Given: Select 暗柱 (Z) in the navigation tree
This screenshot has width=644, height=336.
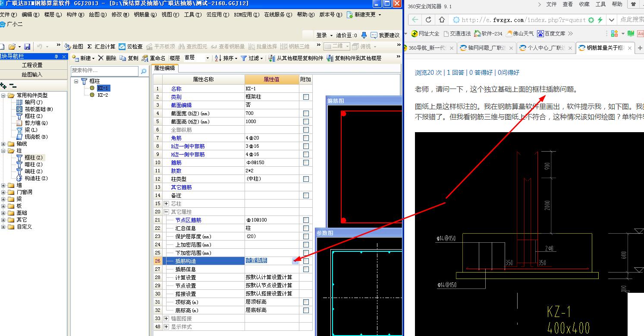Looking at the screenshot, I should (x=33, y=165).
